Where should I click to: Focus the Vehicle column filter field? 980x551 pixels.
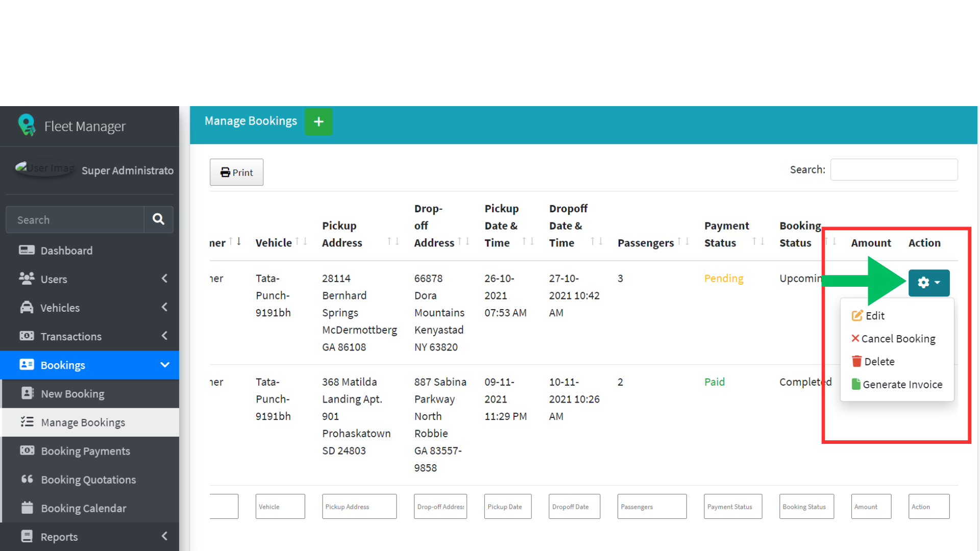tap(280, 507)
